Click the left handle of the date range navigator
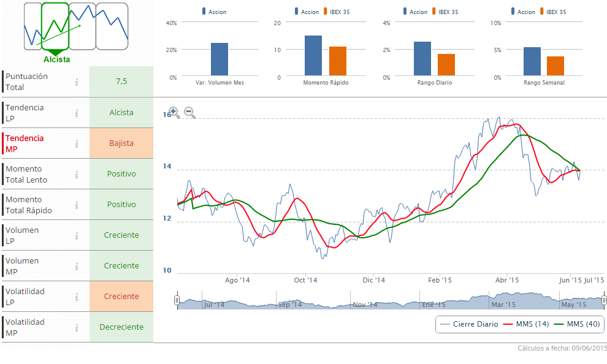Viewport: 607px width, 364px height. [x=177, y=300]
